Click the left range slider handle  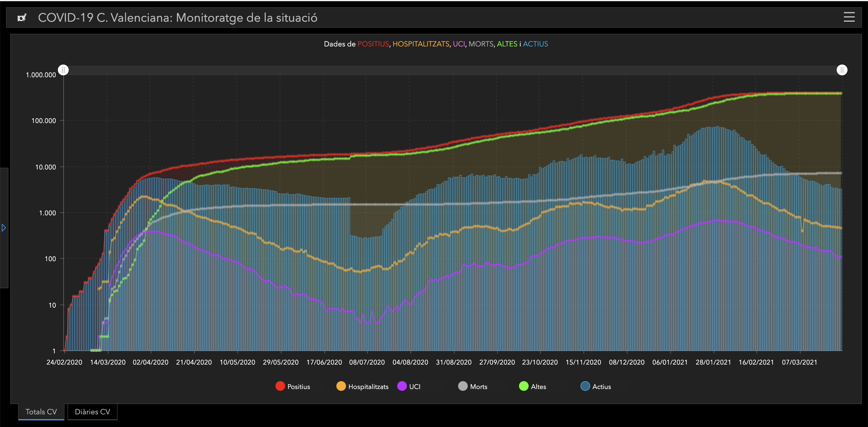[63, 70]
